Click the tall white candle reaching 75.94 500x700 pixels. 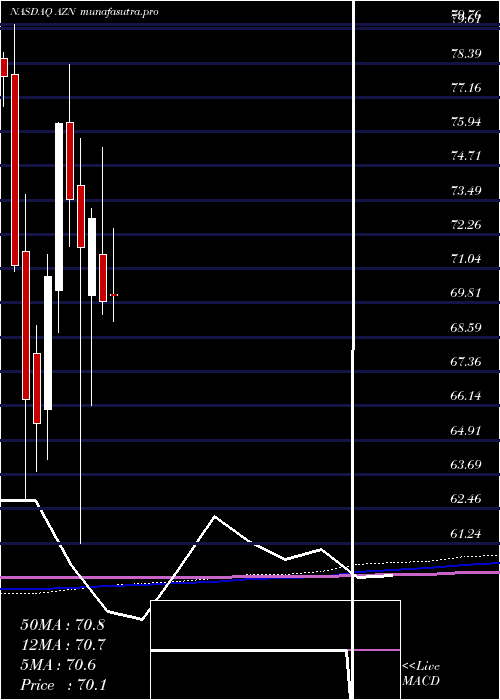coord(59,207)
